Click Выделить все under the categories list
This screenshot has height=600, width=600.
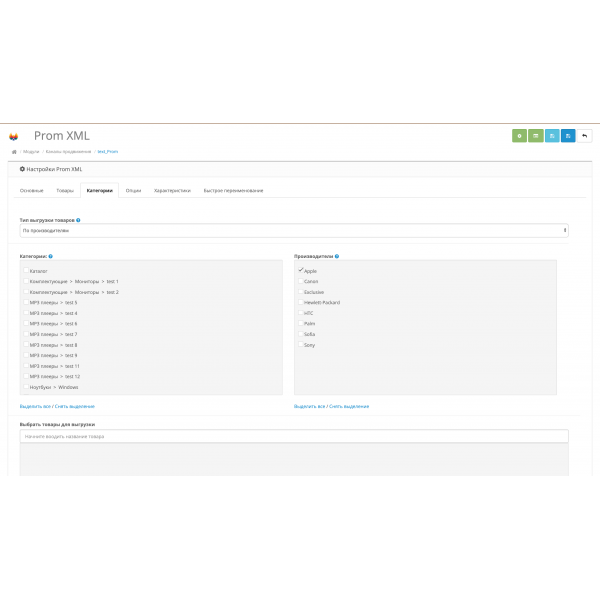35,406
